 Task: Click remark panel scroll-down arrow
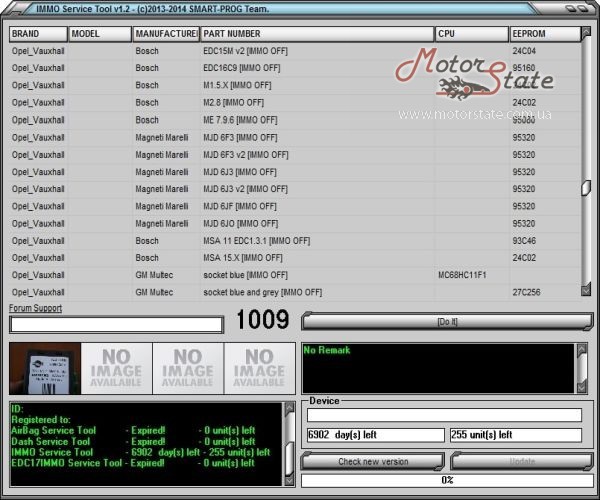pyautogui.click(x=582, y=387)
